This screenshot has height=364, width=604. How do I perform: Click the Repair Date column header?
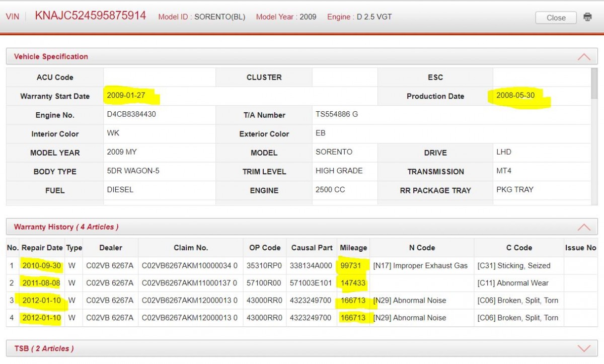click(42, 248)
